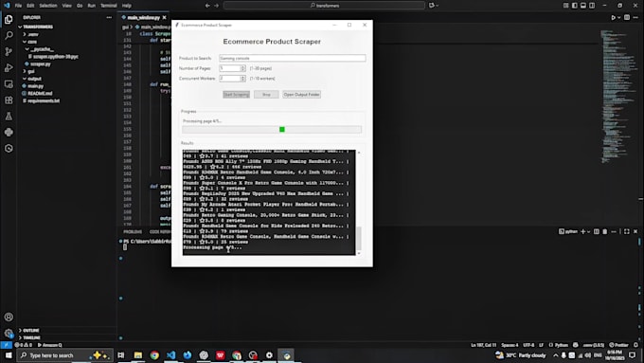Viewport: 644px width, 363px height.
Task: Open the Edit menu
Action: click(30, 6)
